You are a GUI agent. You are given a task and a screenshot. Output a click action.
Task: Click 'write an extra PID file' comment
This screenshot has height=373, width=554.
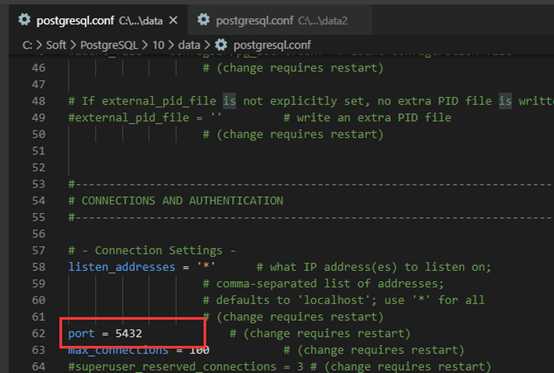pyautogui.click(x=367, y=117)
